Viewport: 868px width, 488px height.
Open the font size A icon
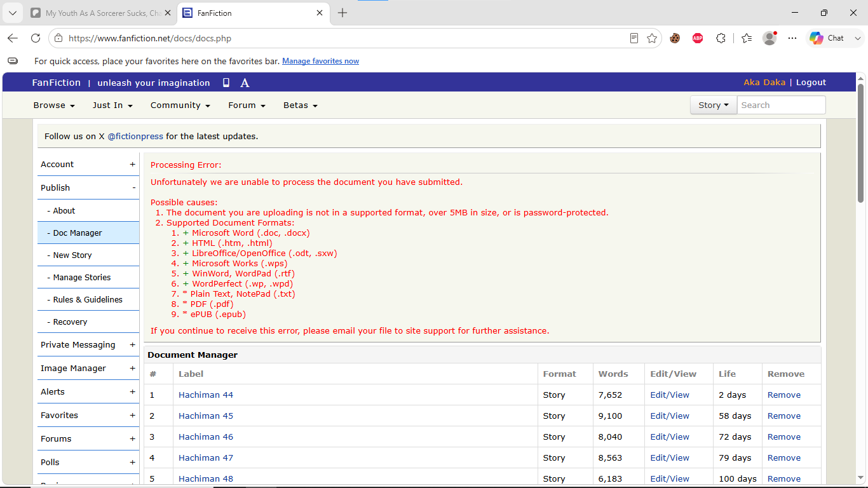point(245,83)
